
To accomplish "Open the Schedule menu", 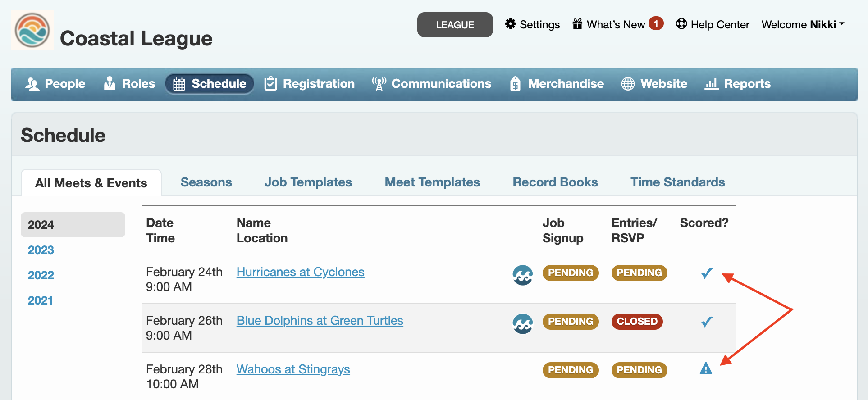I will tap(210, 84).
